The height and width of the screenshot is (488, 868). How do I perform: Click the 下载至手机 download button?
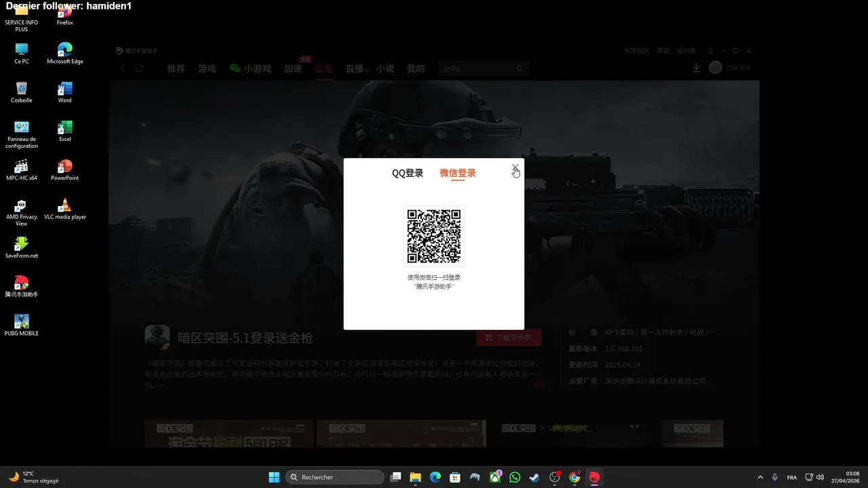click(509, 338)
